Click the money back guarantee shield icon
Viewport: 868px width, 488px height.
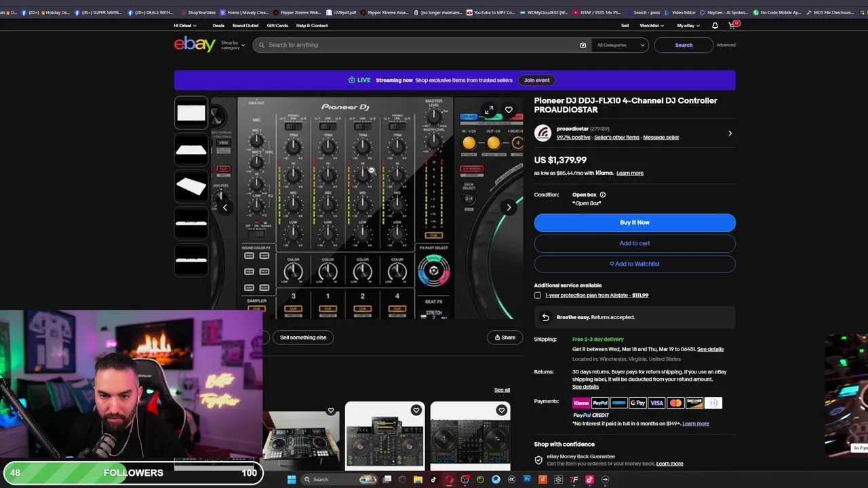538,460
